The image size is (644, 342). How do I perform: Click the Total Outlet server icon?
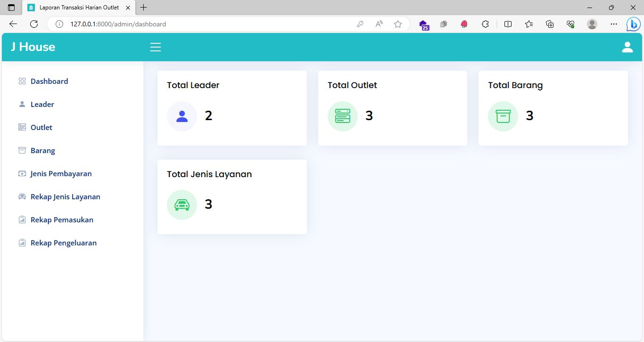click(x=343, y=116)
